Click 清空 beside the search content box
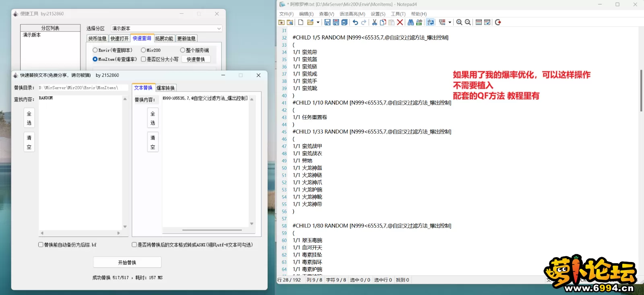The image size is (644, 295). [29, 142]
